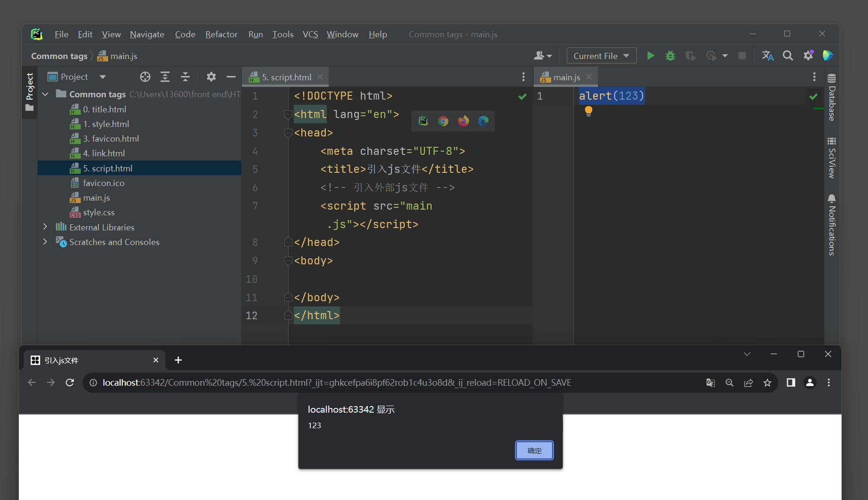Open browser three-dot menu
The width and height of the screenshot is (868, 500).
click(x=829, y=382)
